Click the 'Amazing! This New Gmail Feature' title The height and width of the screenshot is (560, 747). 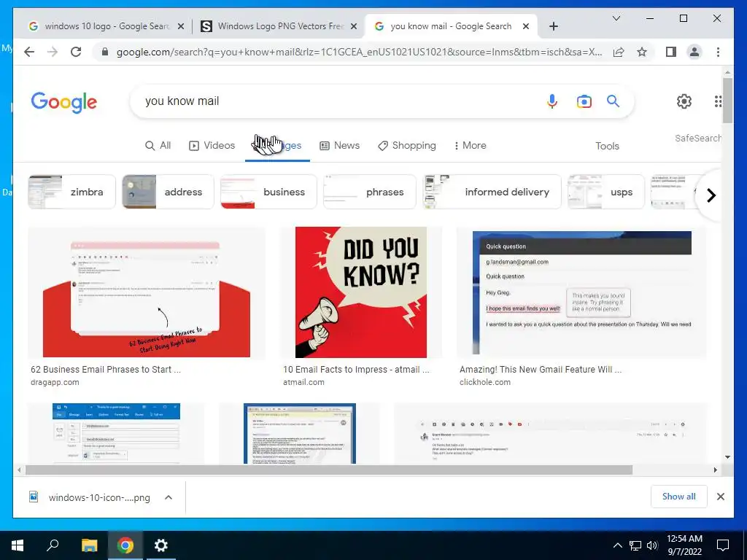coord(541,370)
